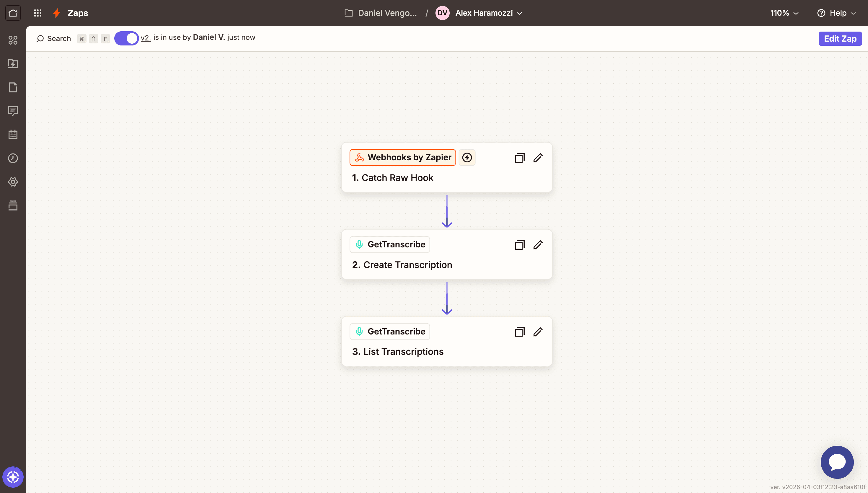Select the calendar icon in the sidebar
Image resolution: width=868 pixels, height=493 pixels.
(13, 134)
